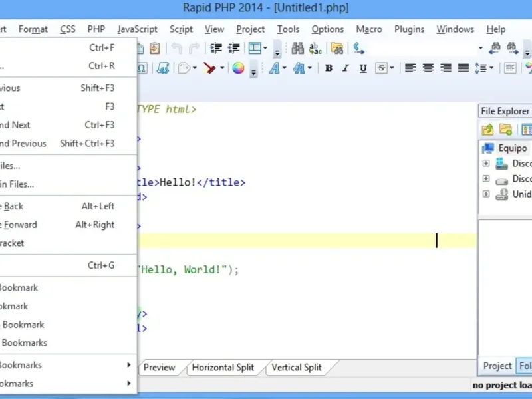This screenshot has height=399, width=532.
Task: Click the Outdent lines icon
Action: pyautogui.click(x=234, y=48)
